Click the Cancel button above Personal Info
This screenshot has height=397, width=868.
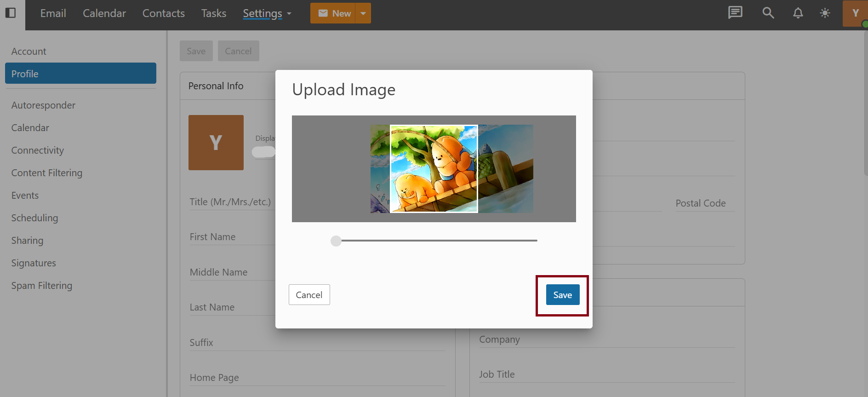pyautogui.click(x=238, y=51)
